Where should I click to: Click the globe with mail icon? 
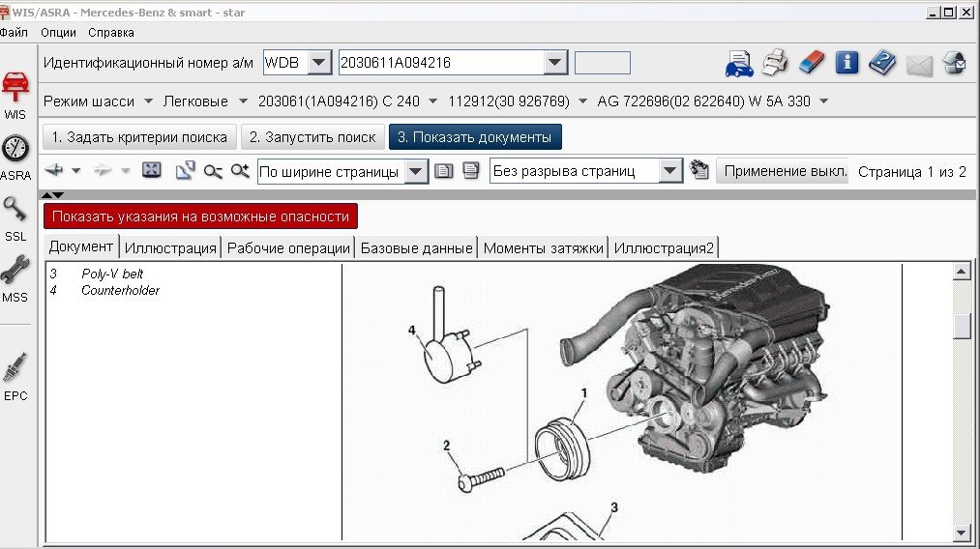[x=955, y=63]
